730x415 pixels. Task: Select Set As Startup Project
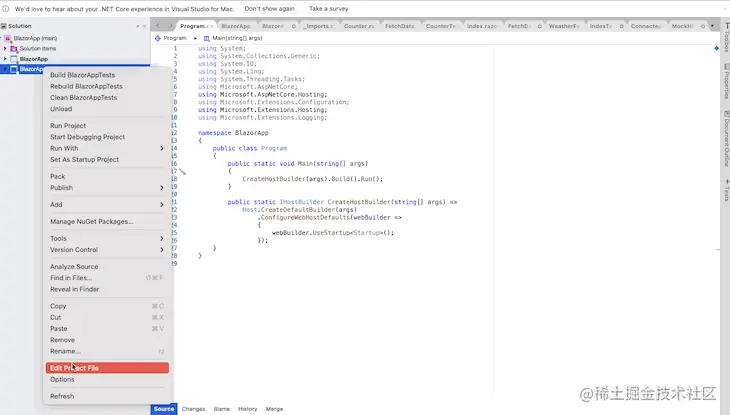coord(107,159)
